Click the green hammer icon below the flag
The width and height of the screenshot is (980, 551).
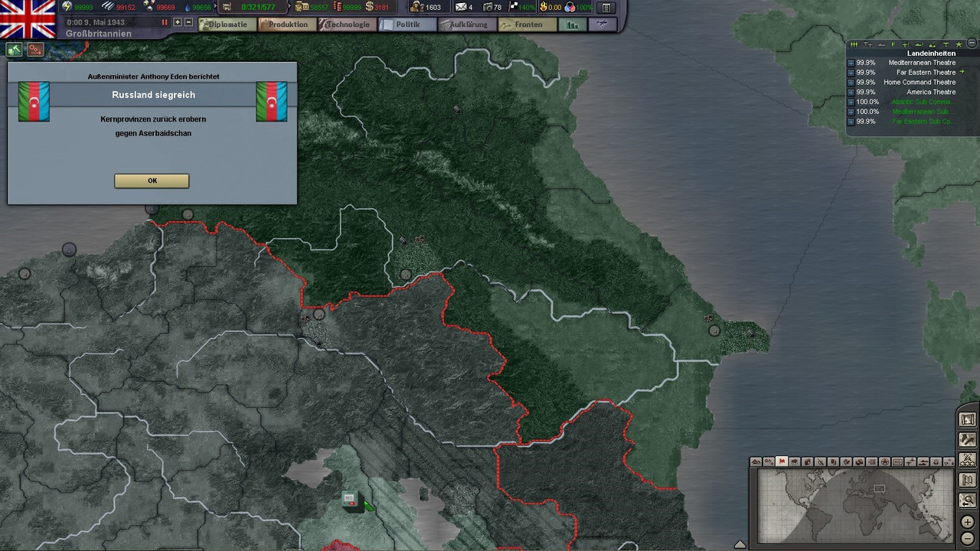coord(15,50)
